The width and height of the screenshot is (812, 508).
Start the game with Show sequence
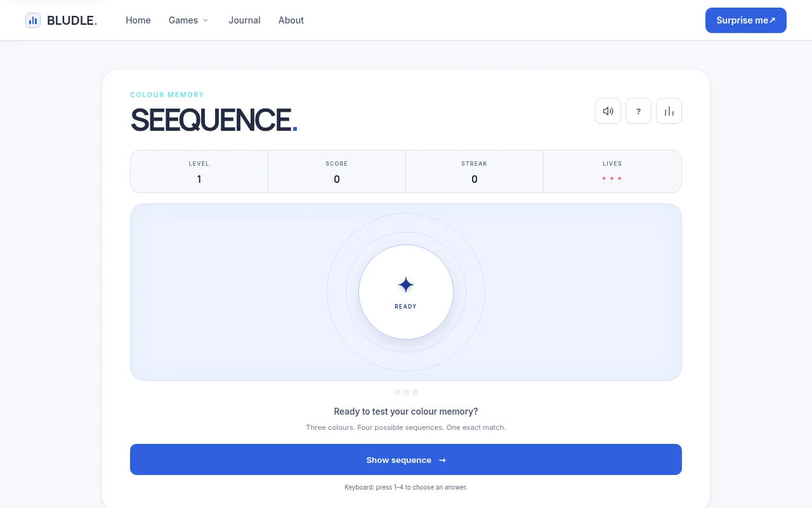point(406,460)
